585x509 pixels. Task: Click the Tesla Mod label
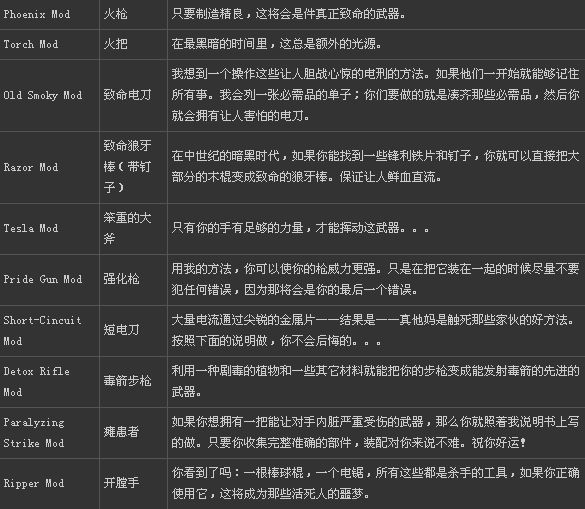pyautogui.click(x=31, y=228)
